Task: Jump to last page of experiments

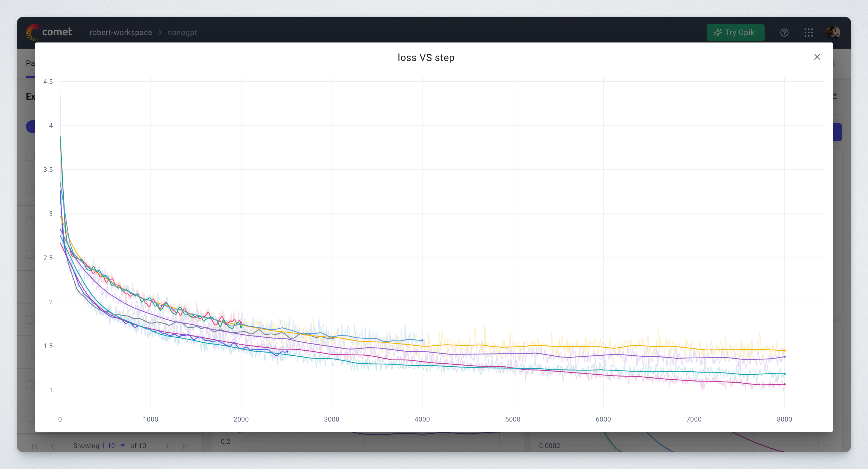Action: [184, 446]
